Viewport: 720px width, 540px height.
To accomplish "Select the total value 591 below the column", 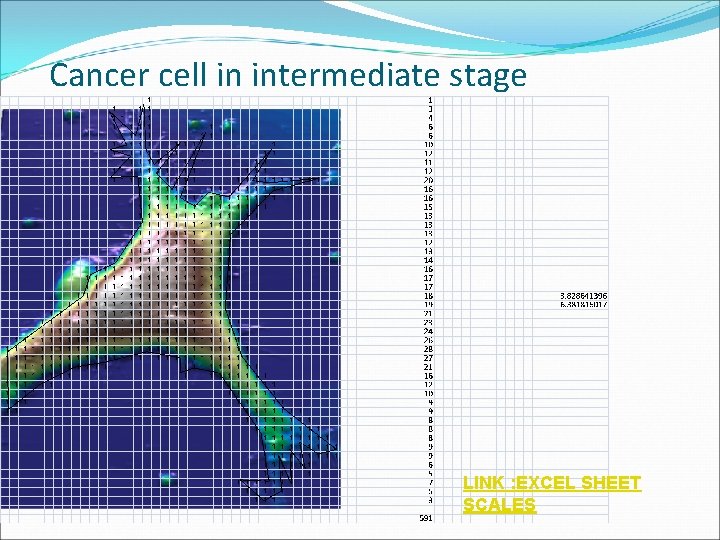I will pos(426,518).
